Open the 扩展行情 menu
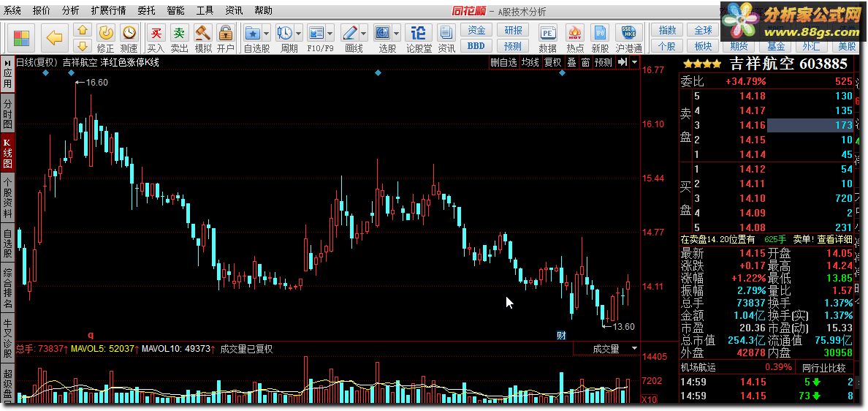Image resolution: width=868 pixels, height=411 pixels. pyautogui.click(x=108, y=10)
